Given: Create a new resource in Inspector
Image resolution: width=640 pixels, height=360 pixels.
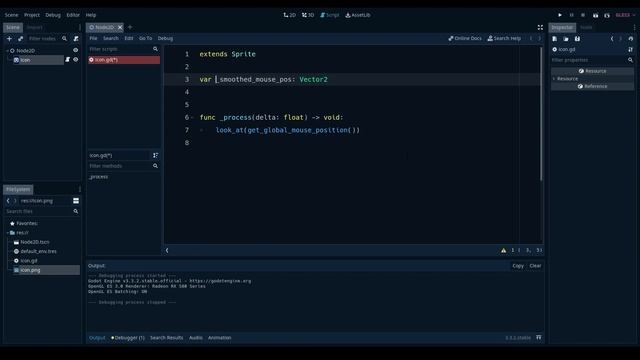Looking at the screenshot, I should (x=555, y=39).
